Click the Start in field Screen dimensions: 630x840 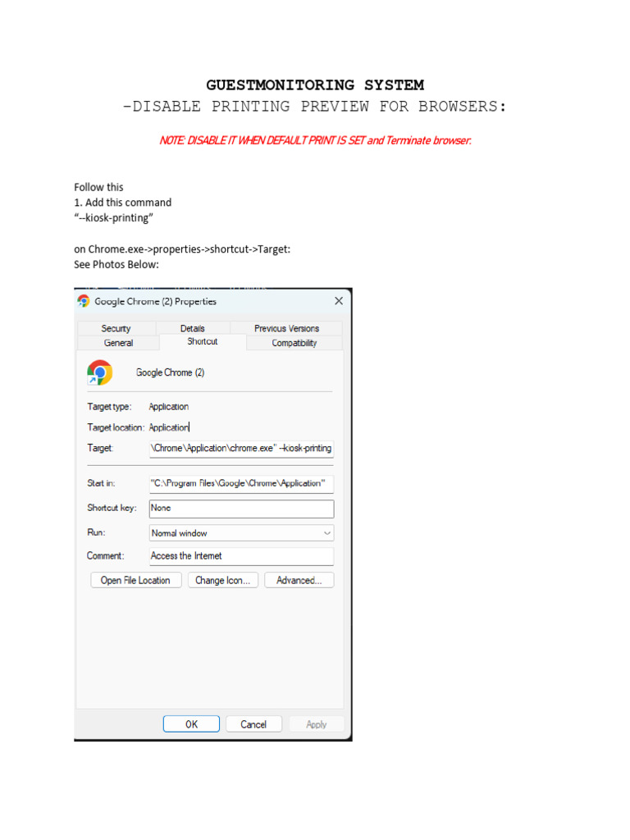click(x=241, y=483)
